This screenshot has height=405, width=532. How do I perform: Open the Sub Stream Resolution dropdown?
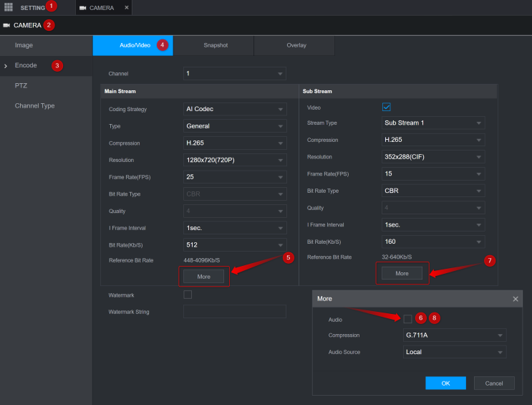tap(433, 157)
